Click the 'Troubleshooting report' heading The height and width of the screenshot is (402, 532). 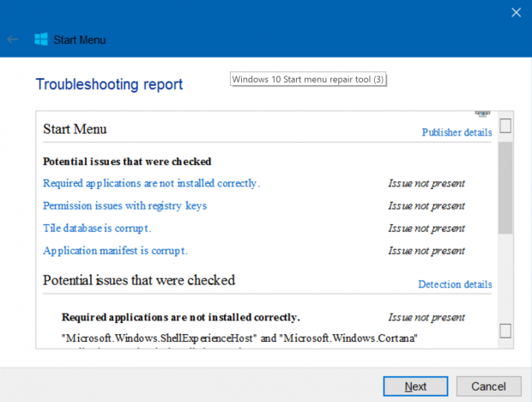[x=109, y=84]
